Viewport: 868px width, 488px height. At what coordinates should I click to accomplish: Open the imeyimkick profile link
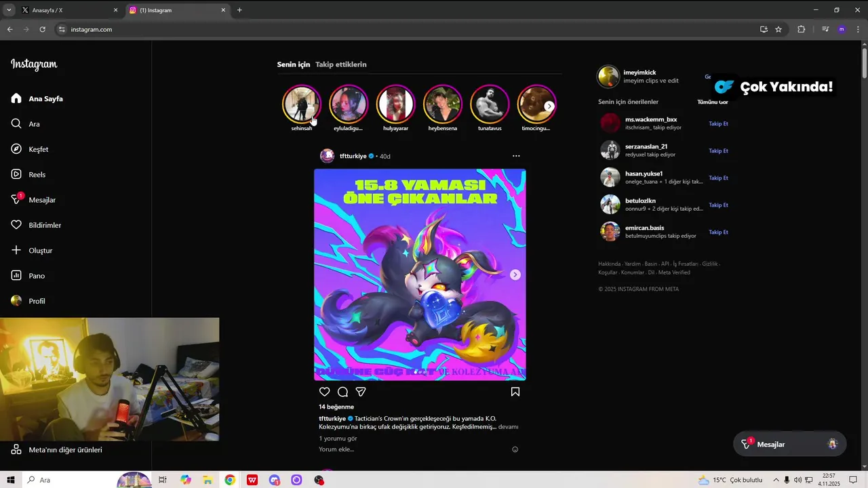pos(639,73)
